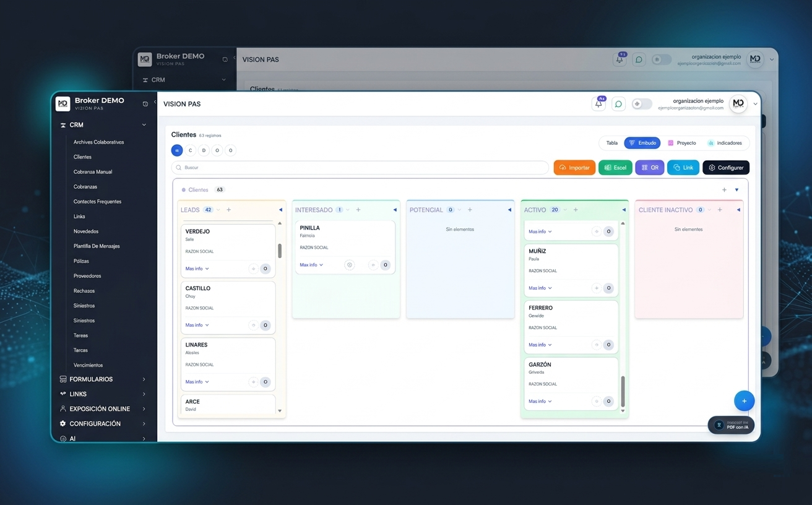812x505 pixels.
Task: Switch to the Tabla view tab
Action: point(611,143)
